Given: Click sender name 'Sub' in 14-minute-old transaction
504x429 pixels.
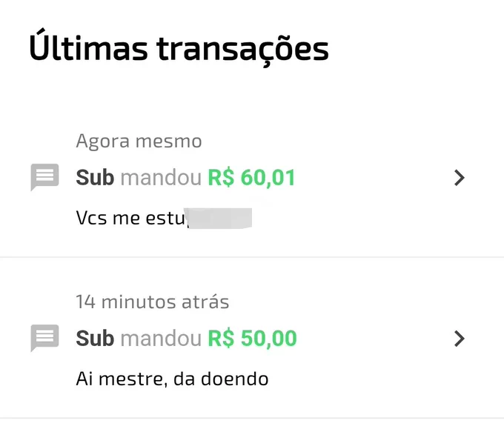Looking at the screenshot, I should click(95, 339).
